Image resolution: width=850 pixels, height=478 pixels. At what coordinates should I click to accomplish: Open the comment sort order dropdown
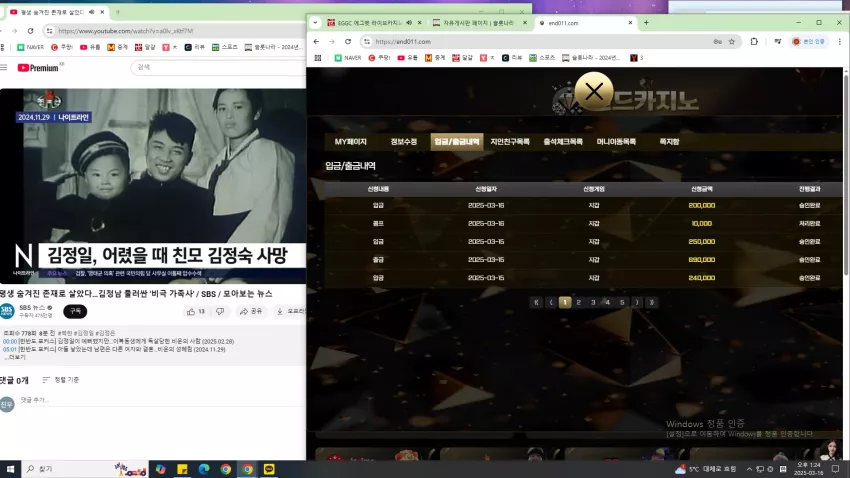point(61,380)
